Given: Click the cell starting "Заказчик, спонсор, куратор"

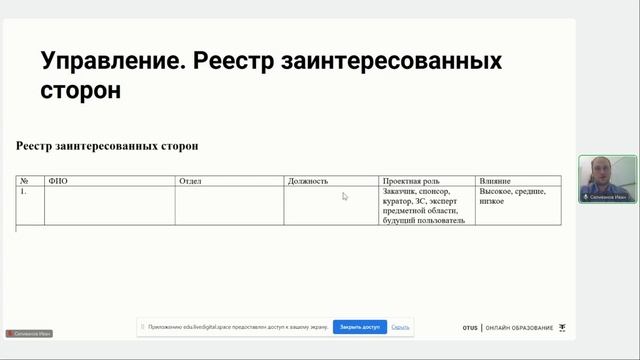Looking at the screenshot, I should 427,206.
